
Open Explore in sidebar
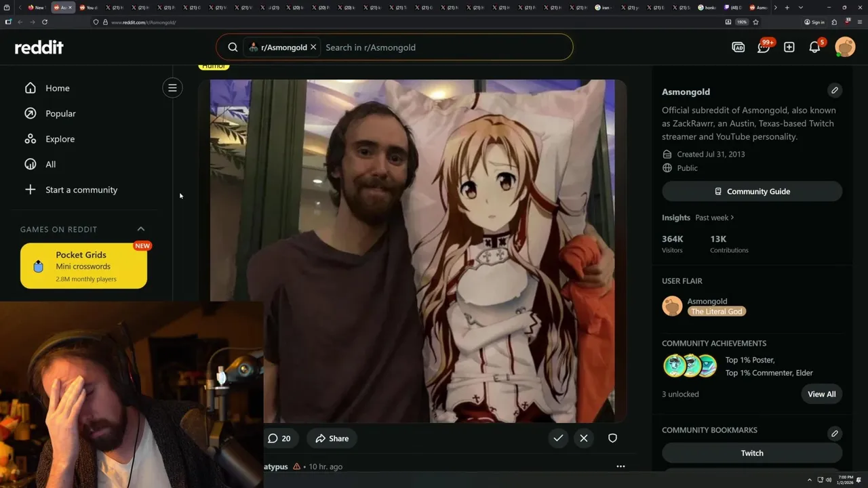(x=60, y=139)
